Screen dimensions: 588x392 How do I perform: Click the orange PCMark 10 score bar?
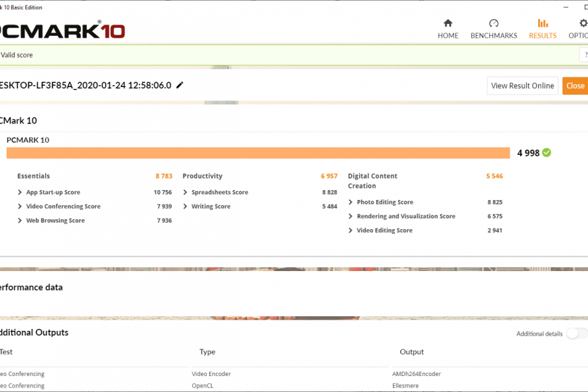[258, 153]
